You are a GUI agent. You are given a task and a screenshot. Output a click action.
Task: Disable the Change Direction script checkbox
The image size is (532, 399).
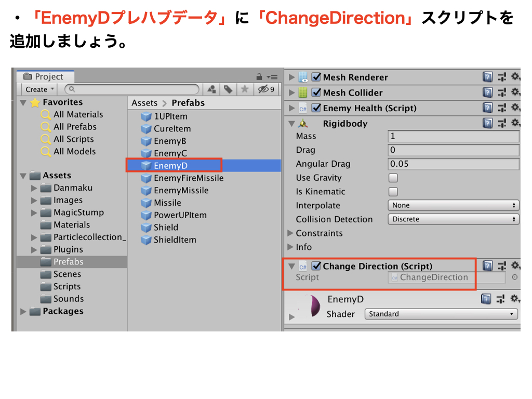click(316, 265)
